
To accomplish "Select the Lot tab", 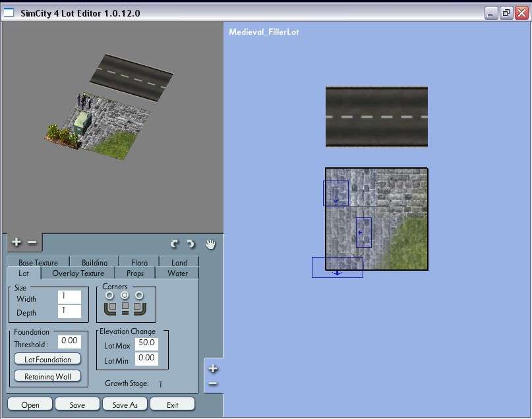I will 24,273.
